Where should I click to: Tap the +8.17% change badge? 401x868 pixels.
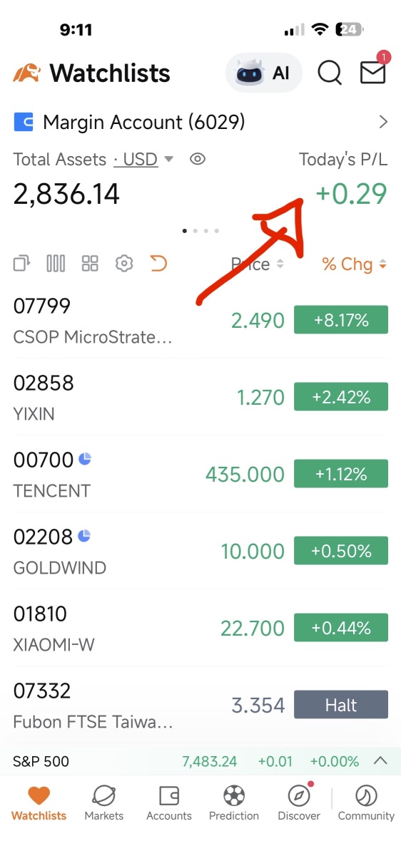tap(341, 320)
